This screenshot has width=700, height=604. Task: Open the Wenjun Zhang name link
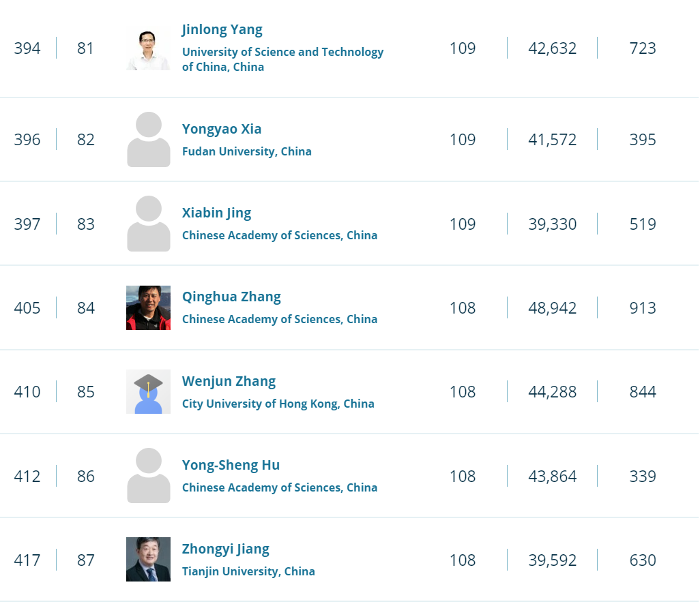(x=229, y=381)
